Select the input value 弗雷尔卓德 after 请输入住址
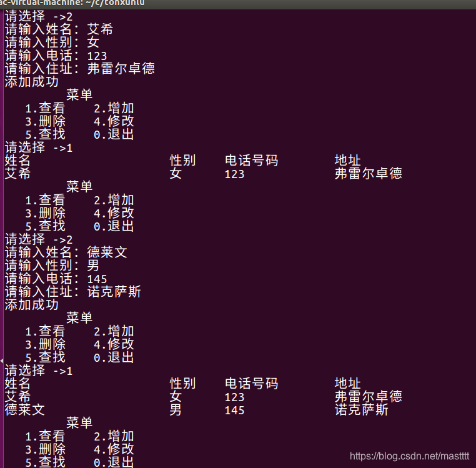This screenshot has height=468, width=476. point(121,69)
